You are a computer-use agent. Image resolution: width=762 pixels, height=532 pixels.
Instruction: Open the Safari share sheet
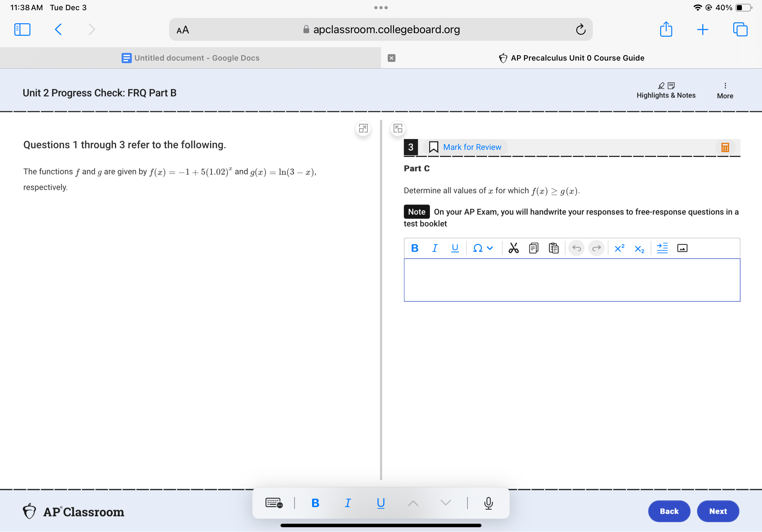point(666,29)
